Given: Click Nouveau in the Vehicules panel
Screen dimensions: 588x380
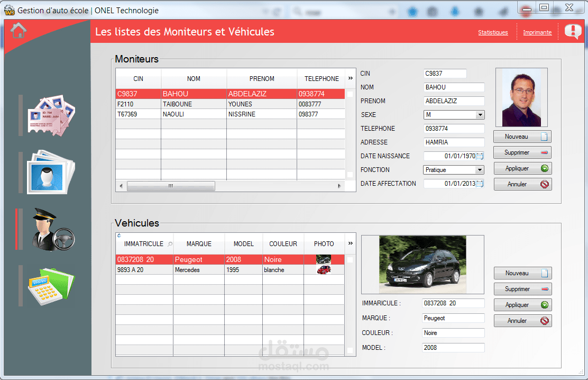Looking at the screenshot, I should click(522, 273).
